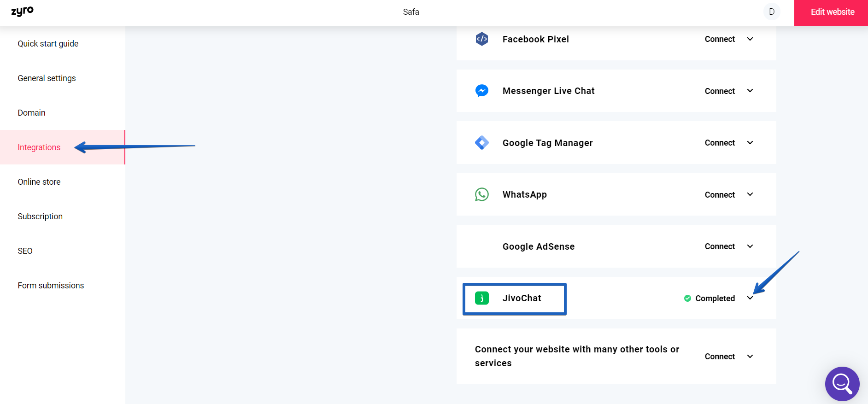Click the WhatsApp icon

[482, 194]
